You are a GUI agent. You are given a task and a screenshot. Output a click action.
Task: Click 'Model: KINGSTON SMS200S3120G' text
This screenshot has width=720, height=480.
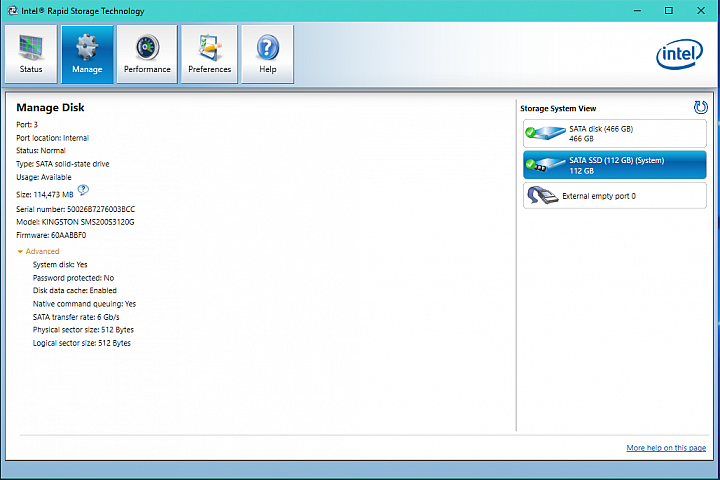(75, 222)
